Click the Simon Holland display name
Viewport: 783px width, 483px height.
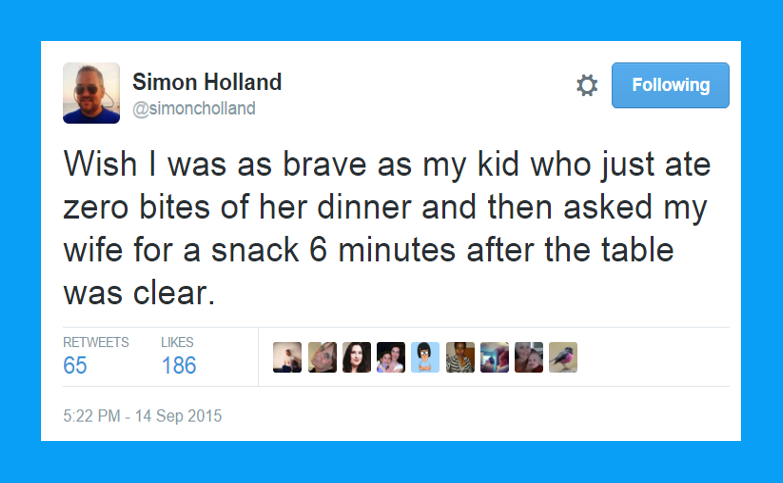pyautogui.click(x=207, y=82)
